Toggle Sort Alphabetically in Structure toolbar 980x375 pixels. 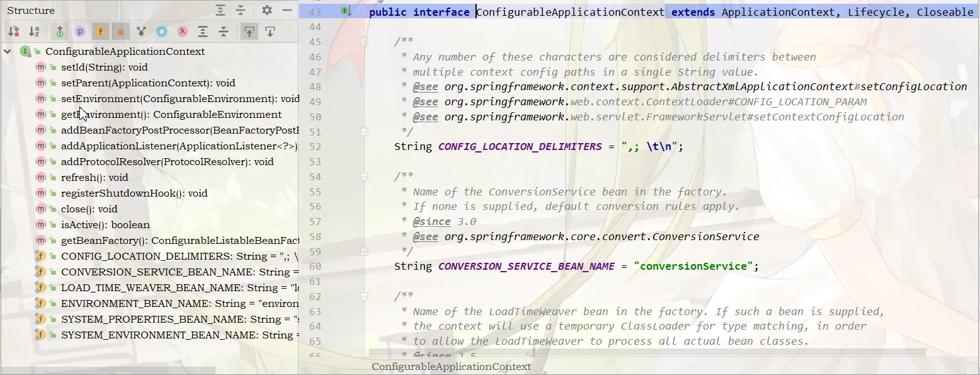coord(34,32)
